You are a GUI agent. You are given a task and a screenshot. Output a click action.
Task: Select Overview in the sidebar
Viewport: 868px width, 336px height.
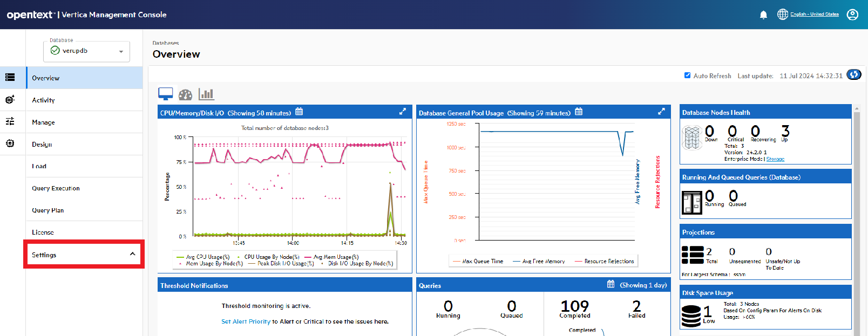coord(84,78)
